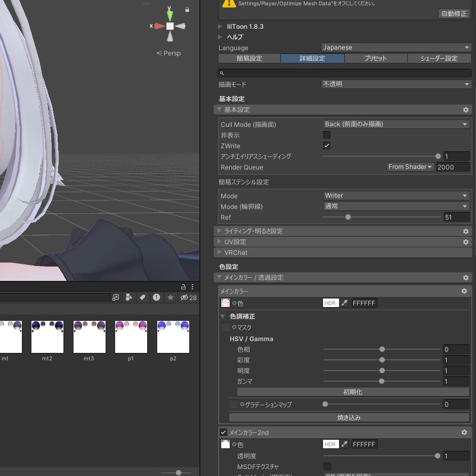Enable the 非表示 checkbox

coord(327,135)
